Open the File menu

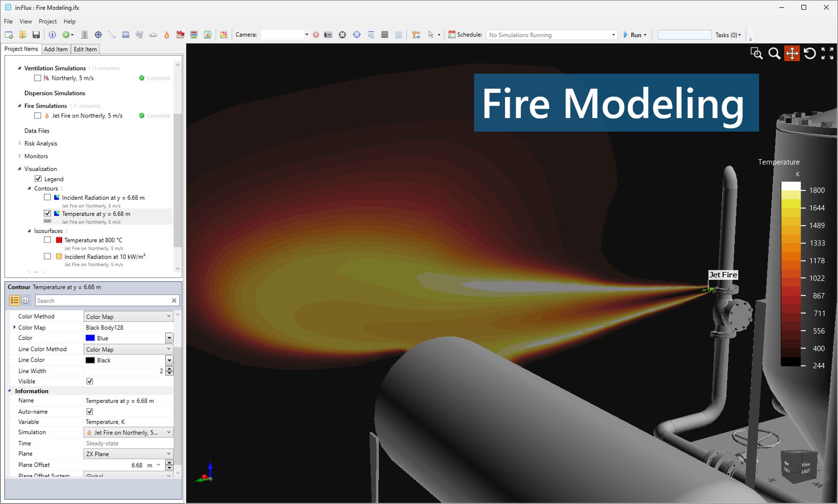tap(8, 21)
